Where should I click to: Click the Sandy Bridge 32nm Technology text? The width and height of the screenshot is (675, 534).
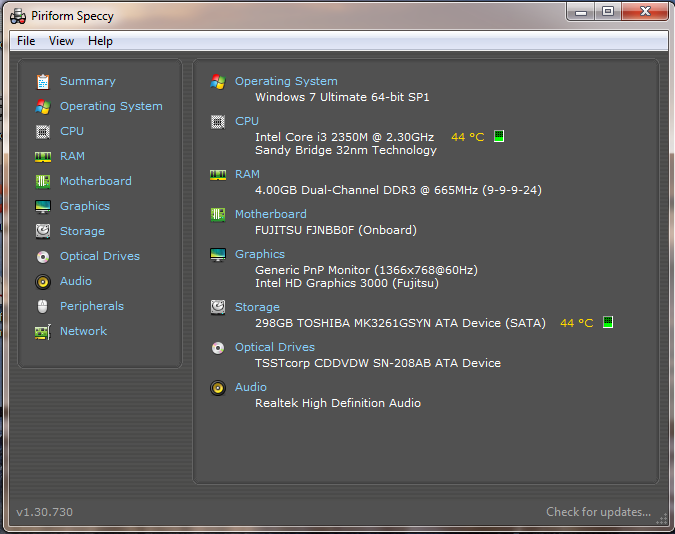coord(346,150)
